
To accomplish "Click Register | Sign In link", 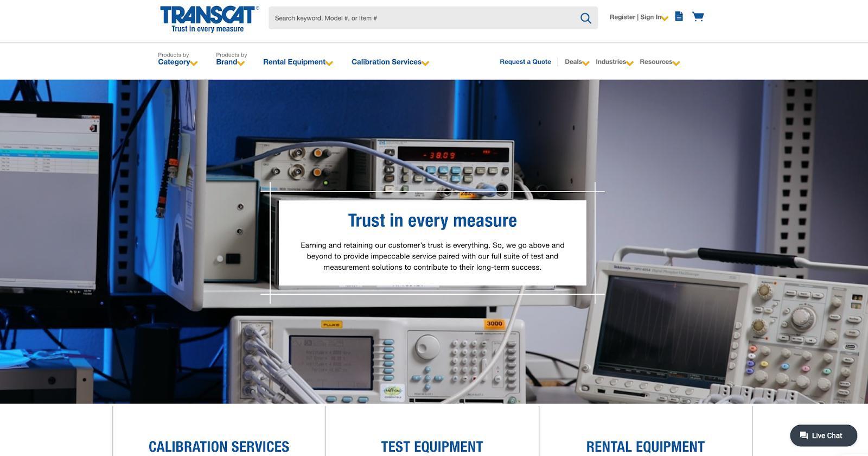I will 637,17.
